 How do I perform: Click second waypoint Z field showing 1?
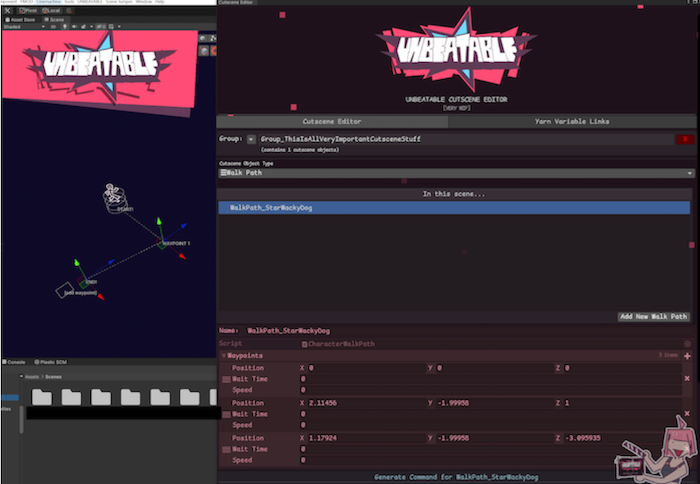(622, 403)
